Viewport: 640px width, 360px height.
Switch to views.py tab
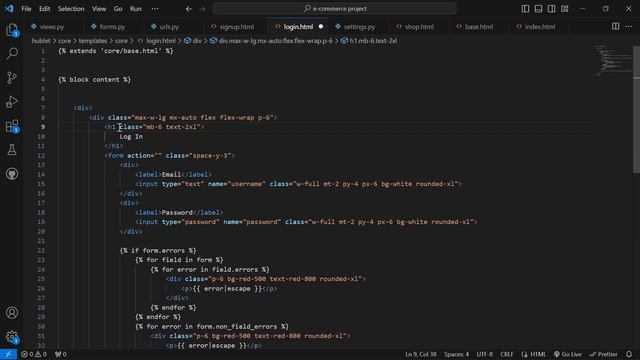(x=52, y=27)
